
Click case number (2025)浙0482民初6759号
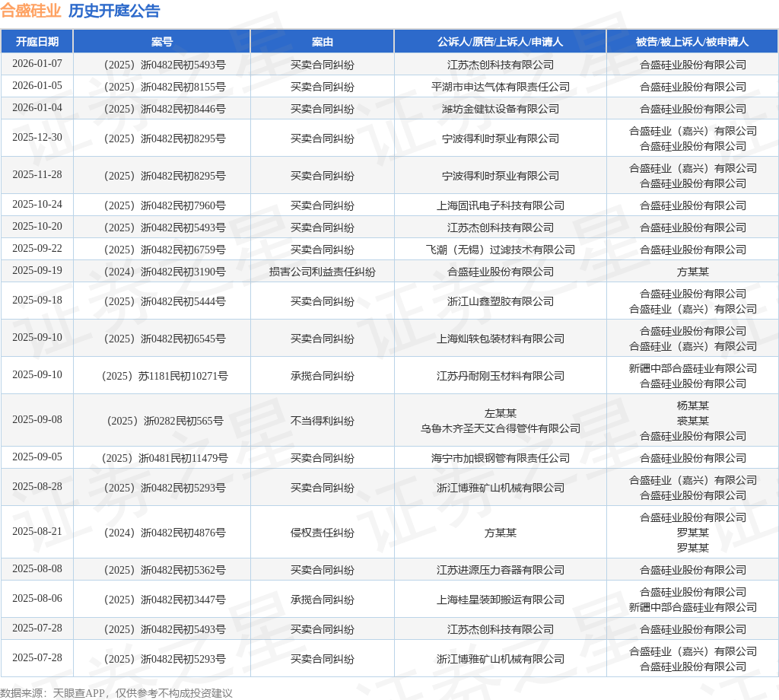[x=164, y=250]
